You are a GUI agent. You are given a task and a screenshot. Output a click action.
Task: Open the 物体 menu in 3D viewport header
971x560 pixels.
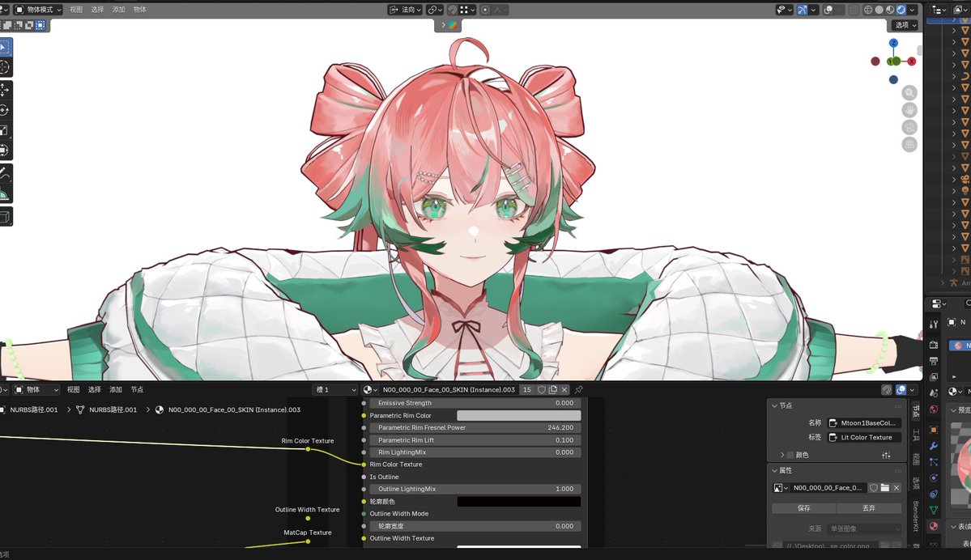(140, 9)
